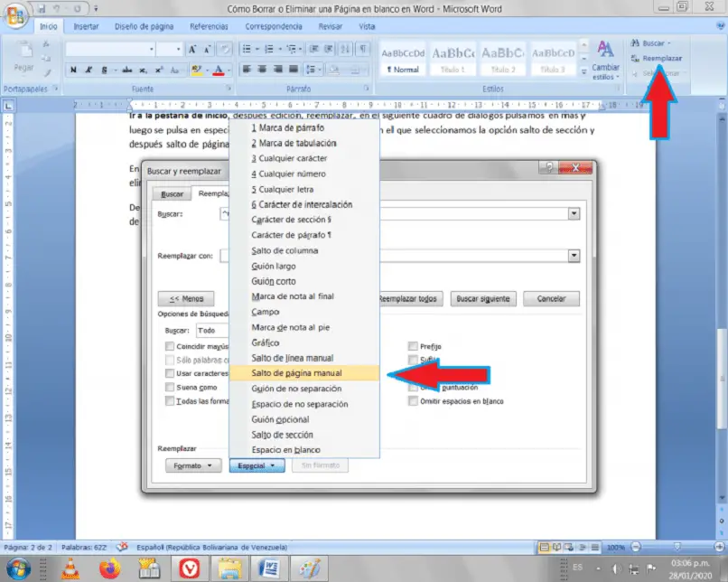728x582 pixels.
Task: Open VLC from the taskbar
Action: 70,568
